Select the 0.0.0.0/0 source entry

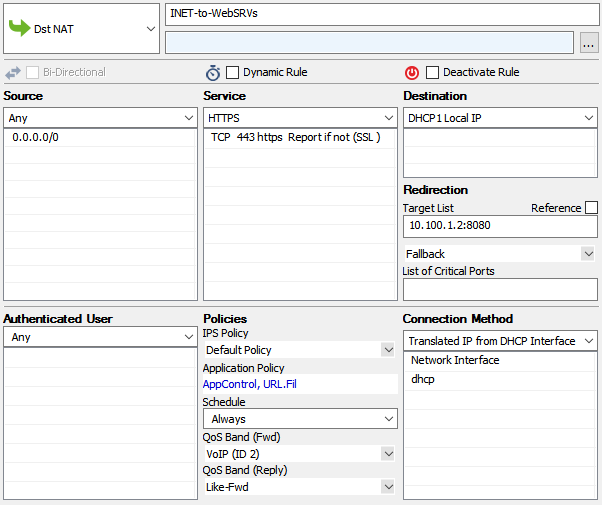(x=36, y=137)
